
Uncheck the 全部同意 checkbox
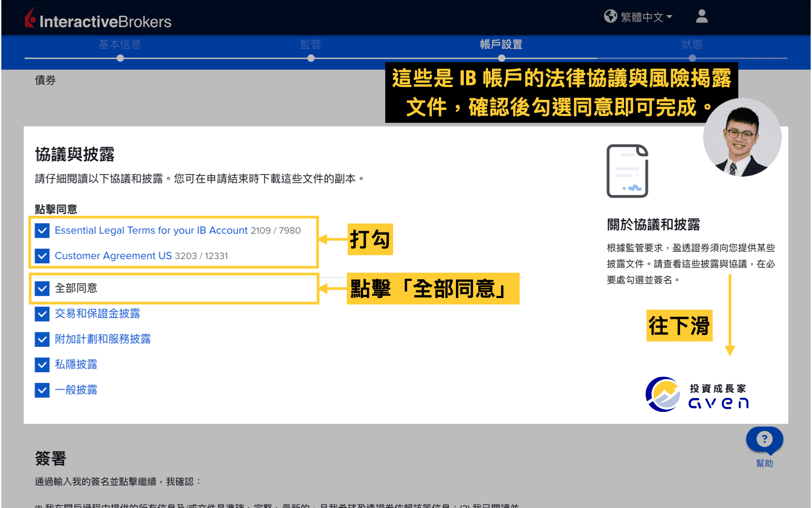click(x=42, y=288)
